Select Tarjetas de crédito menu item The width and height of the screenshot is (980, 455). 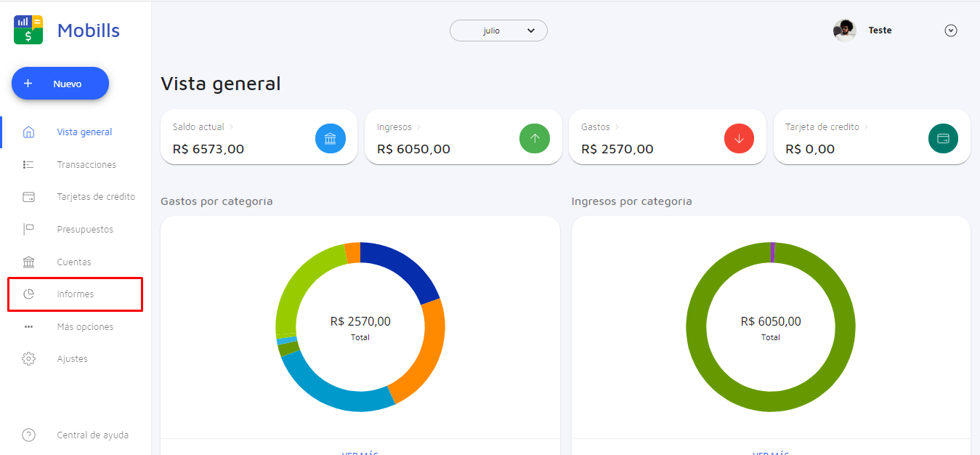pyautogui.click(x=96, y=197)
